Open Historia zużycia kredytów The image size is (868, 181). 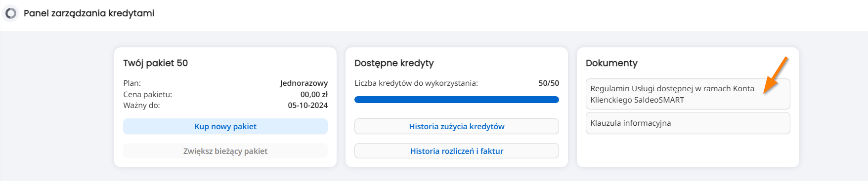[457, 126]
